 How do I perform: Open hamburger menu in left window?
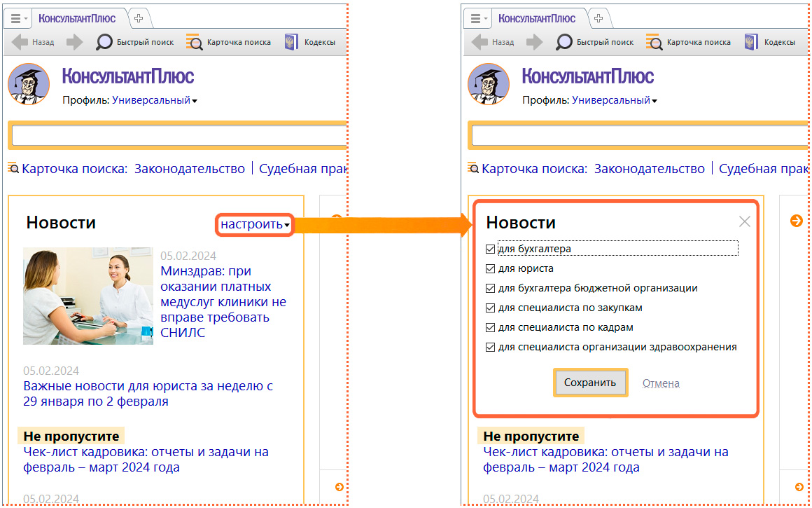[17, 19]
